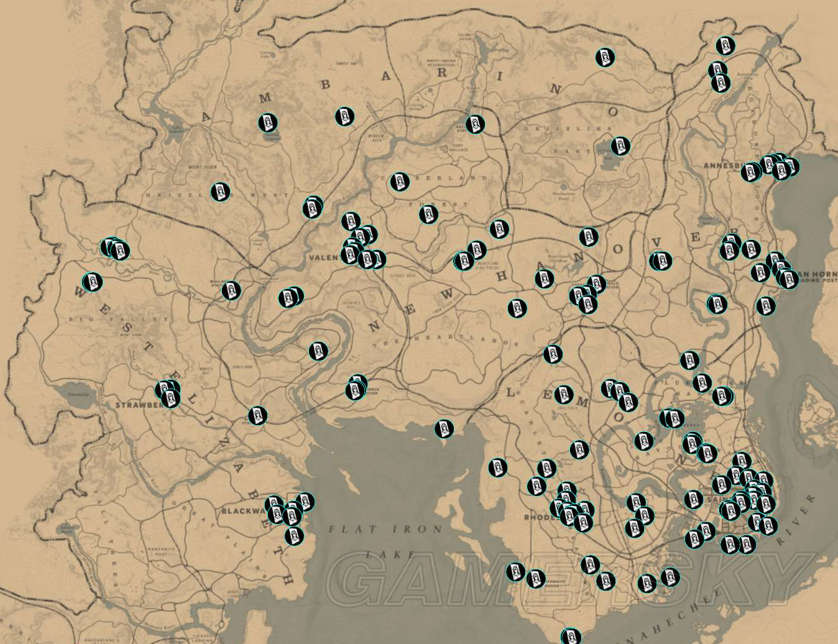Select the card marker just north of Fort Wallace
838x644 pixels.
476,124
